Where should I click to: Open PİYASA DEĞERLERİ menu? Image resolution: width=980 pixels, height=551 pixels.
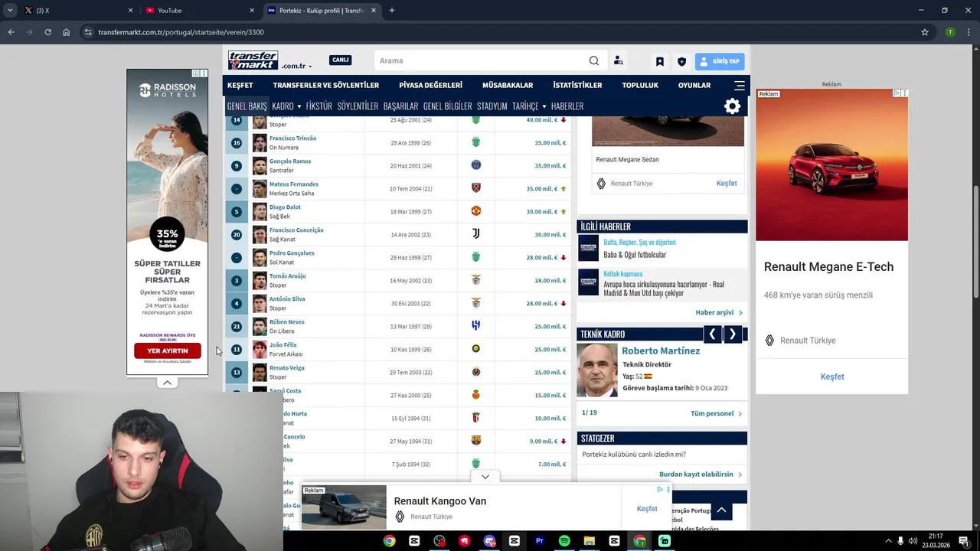point(431,85)
